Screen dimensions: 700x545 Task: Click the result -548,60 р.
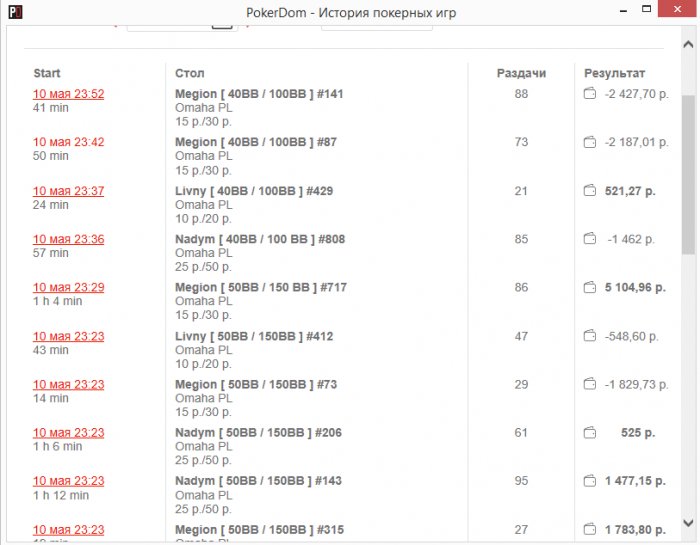pos(631,336)
